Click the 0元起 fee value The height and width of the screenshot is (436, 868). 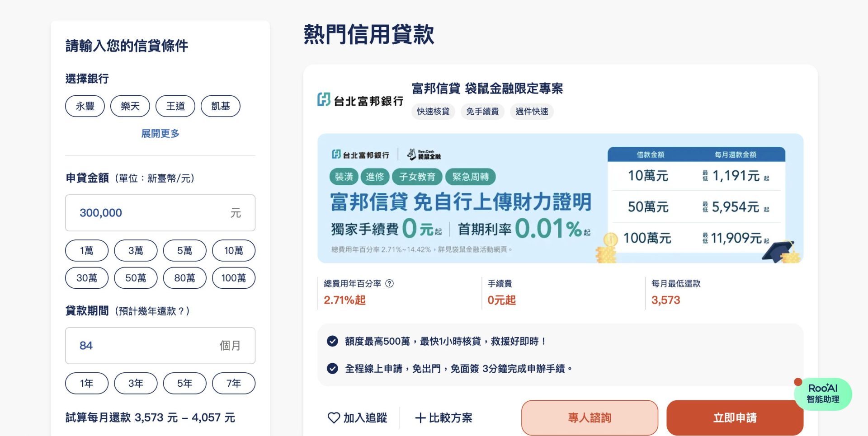501,300
